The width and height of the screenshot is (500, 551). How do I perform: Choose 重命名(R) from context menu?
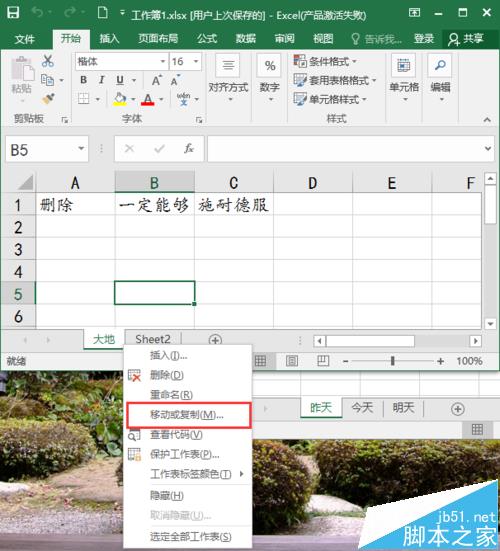189,395
